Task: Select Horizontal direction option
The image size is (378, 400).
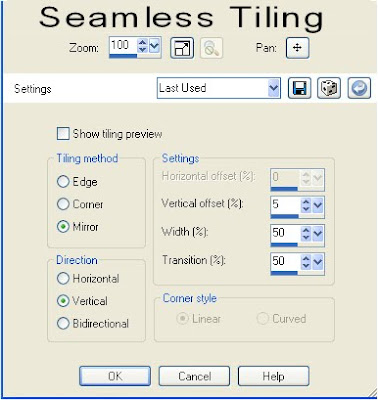Action: pos(63,278)
